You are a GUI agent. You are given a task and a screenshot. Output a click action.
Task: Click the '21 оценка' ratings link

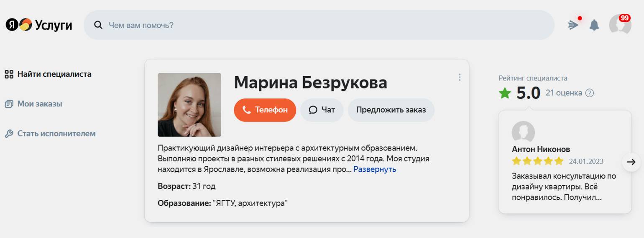[564, 93]
